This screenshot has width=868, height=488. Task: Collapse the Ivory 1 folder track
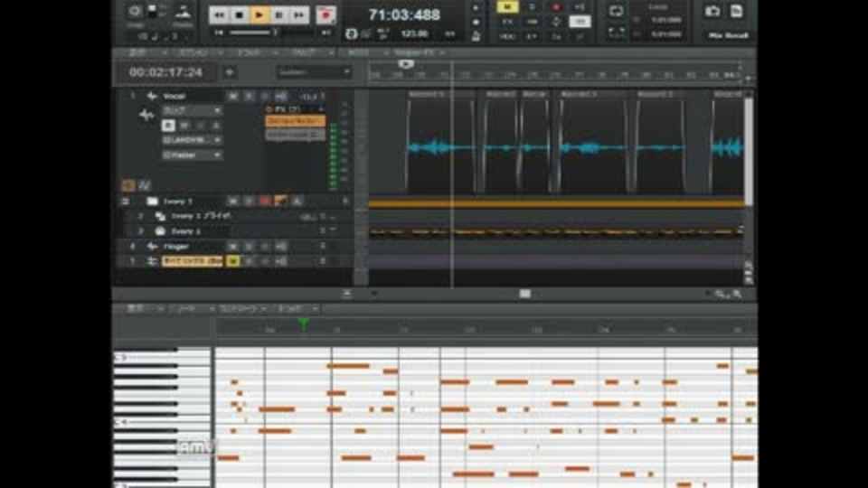(x=126, y=202)
